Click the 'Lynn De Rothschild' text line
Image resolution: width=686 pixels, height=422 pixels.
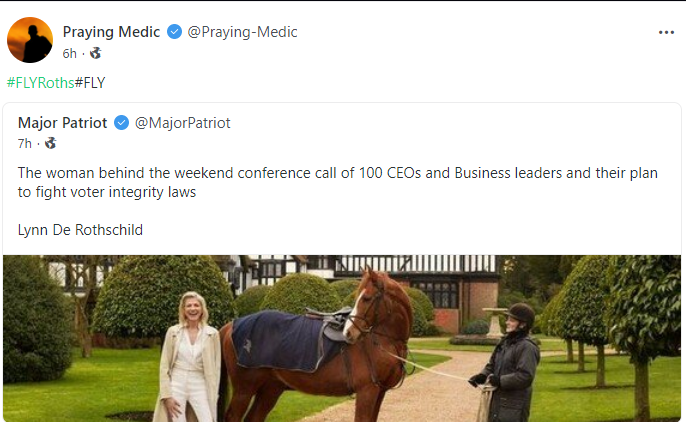(x=80, y=230)
